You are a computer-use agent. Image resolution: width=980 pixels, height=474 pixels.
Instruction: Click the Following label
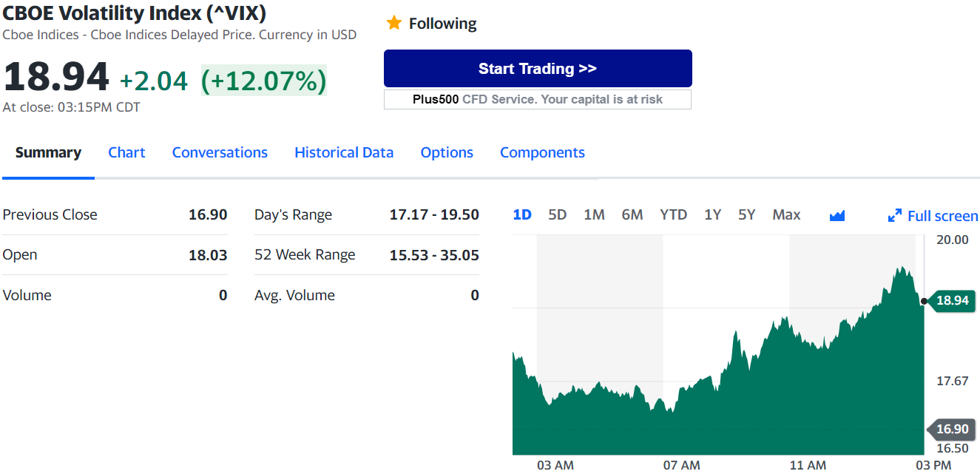[443, 24]
